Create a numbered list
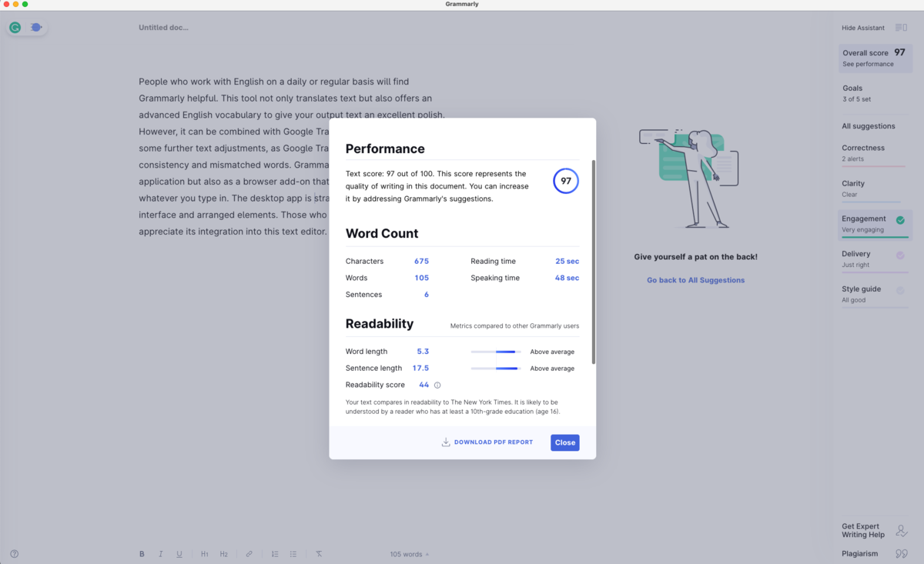Screen dimensions: 924x564 coord(275,554)
